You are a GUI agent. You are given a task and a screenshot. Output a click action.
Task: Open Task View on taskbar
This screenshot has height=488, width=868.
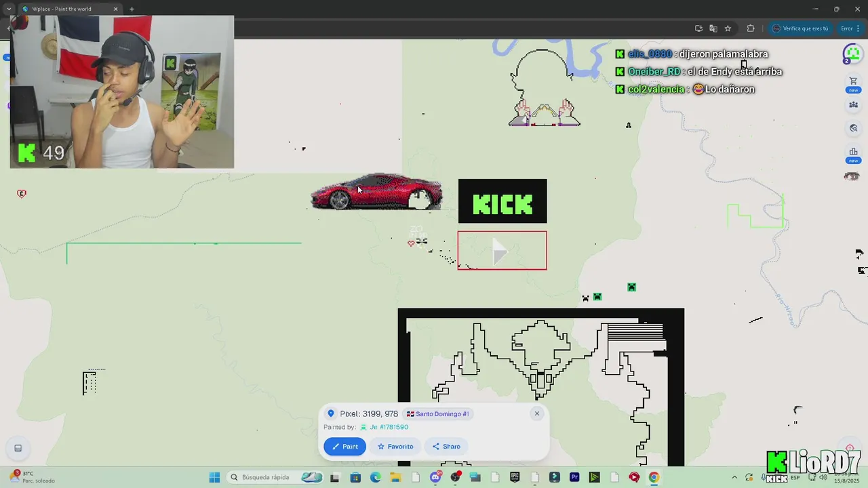pos(334,477)
